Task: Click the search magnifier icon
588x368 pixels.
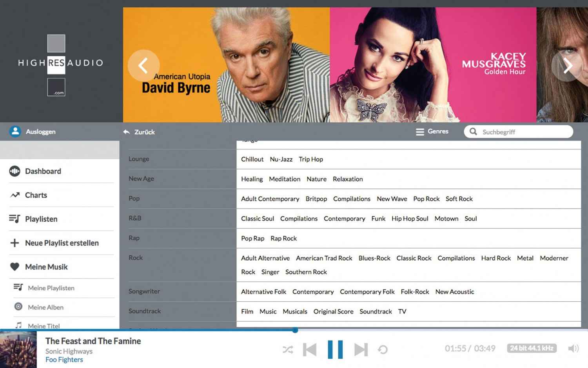Action: click(473, 131)
